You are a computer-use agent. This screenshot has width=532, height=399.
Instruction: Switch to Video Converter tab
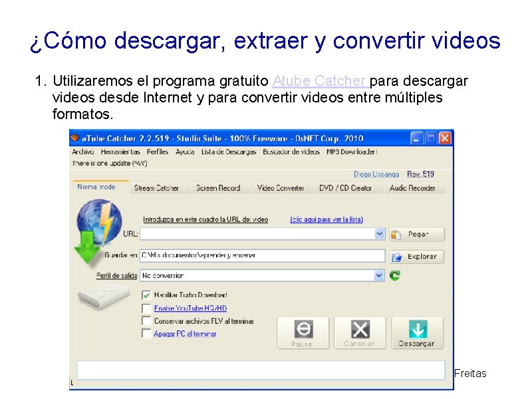click(x=283, y=188)
